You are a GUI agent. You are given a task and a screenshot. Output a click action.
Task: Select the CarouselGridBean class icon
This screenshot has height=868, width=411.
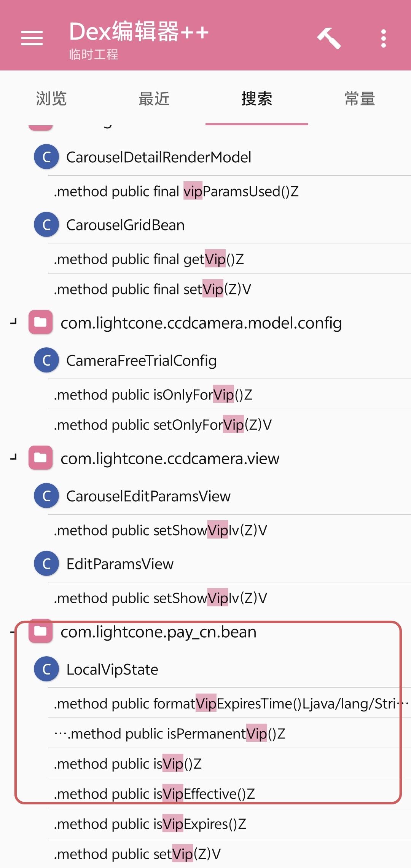tap(46, 224)
